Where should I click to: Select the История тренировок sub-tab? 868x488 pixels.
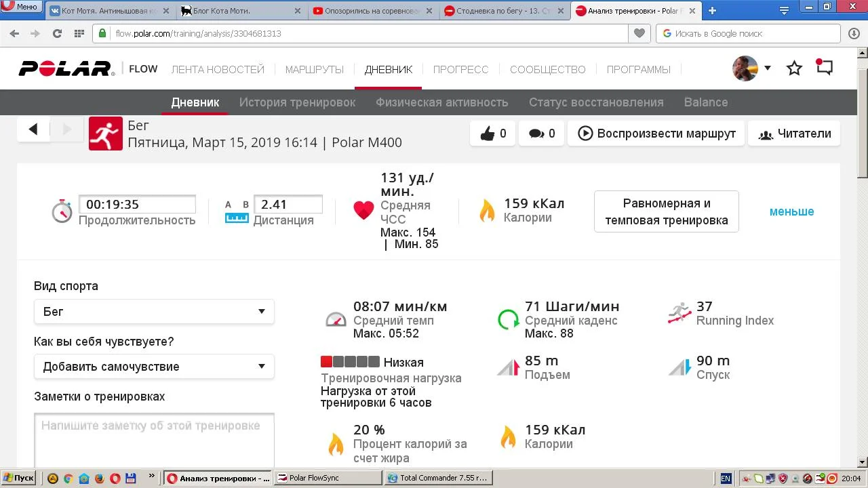(297, 102)
